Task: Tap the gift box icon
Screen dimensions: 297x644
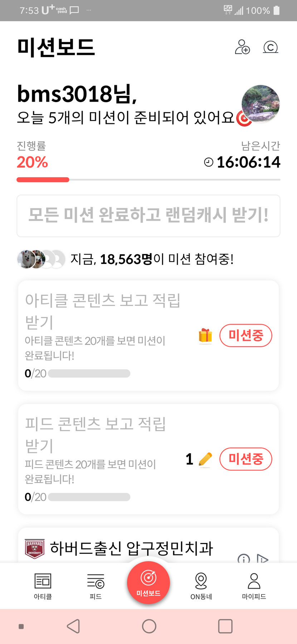Action: click(x=205, y=336)
